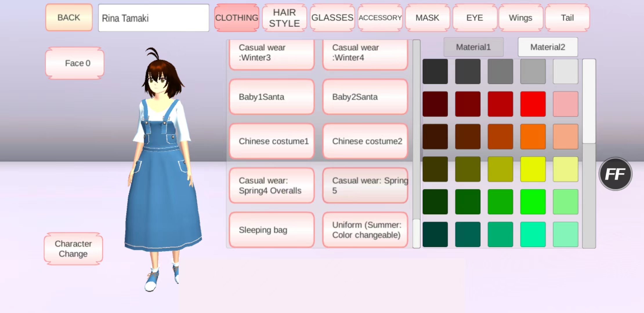644x313 pixels.
Task: Open the GLASSES category
Action: [332, 18]
